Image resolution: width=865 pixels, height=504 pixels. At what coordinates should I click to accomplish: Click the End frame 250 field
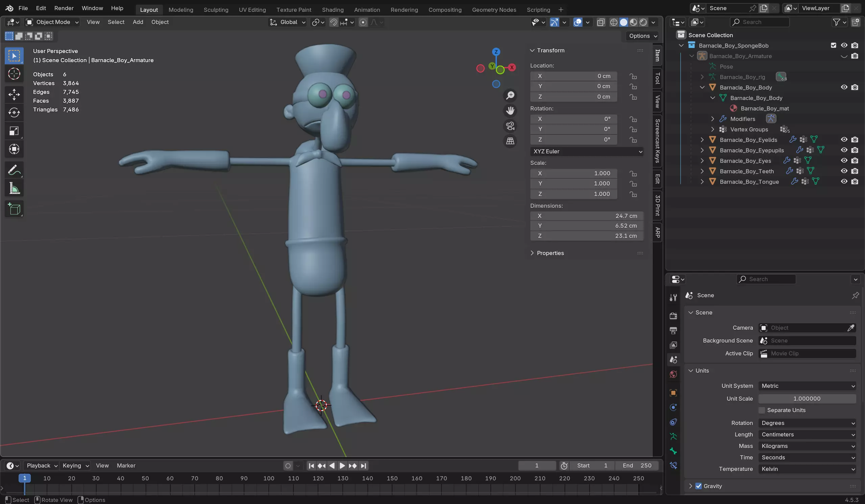[x=637, y=465]
